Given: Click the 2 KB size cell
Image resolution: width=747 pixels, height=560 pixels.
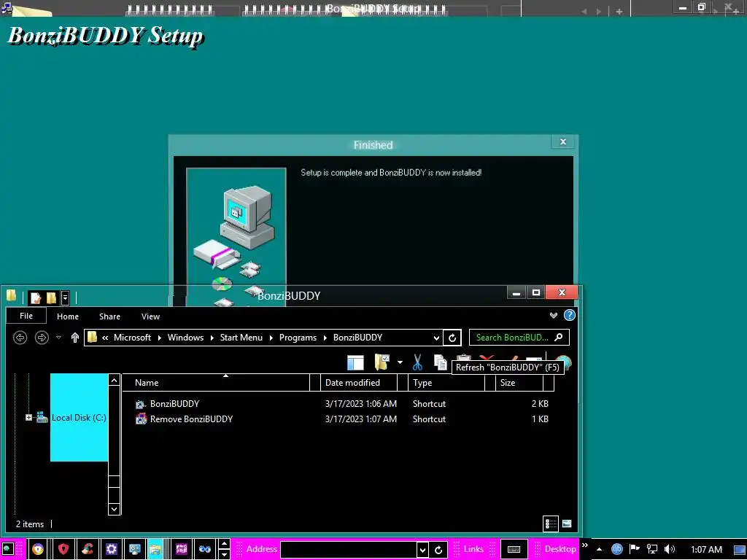Looking at the screenshot, I should (540, 404).
